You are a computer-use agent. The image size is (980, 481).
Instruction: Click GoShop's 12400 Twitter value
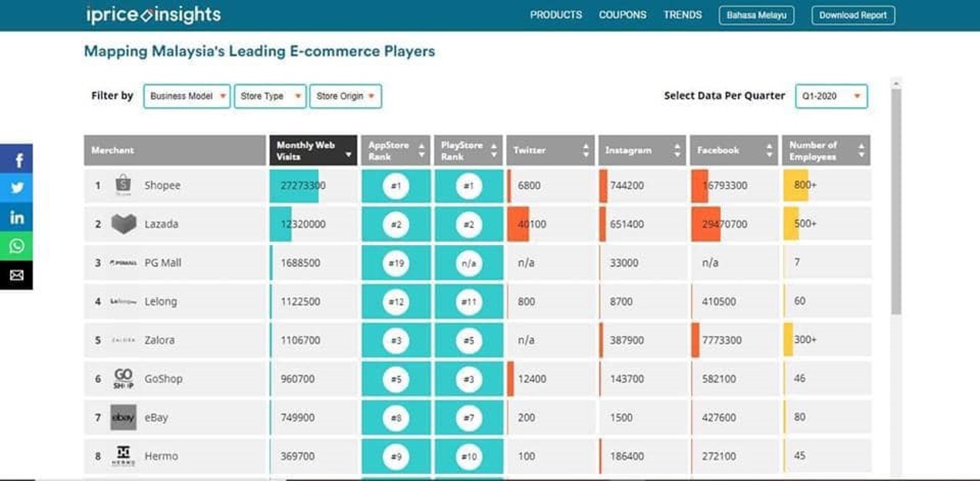tap(532, 378)
